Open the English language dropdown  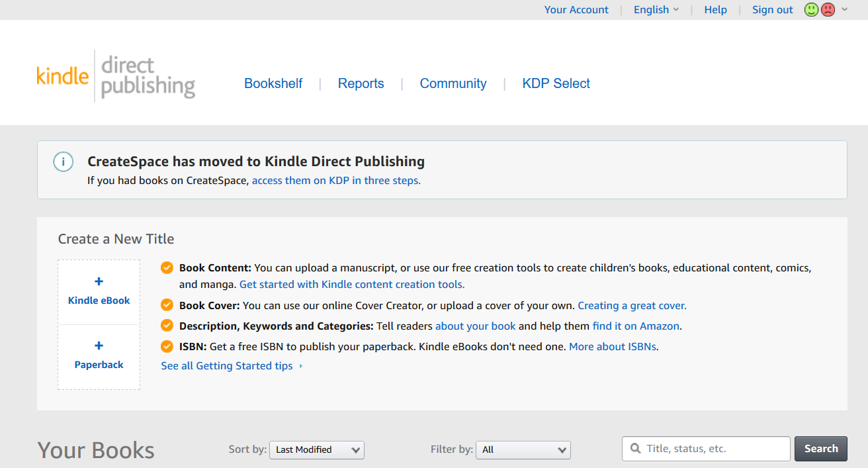(x=656, y=10)
